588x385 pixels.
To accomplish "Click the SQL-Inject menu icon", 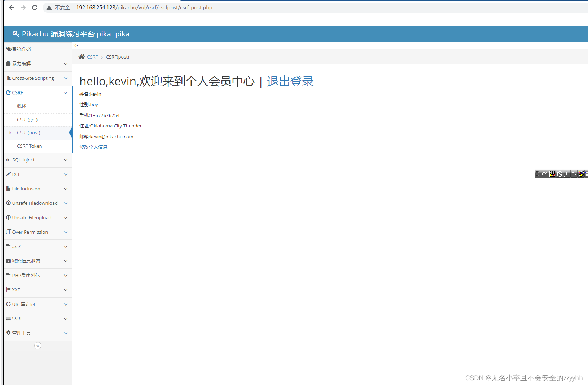I will click(9, 160).
